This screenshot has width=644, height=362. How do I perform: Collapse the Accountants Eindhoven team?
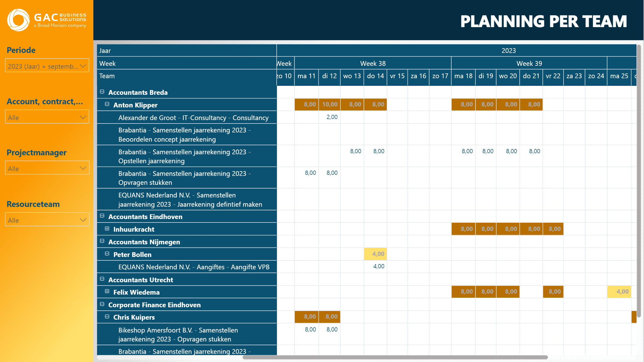[102, 216]
